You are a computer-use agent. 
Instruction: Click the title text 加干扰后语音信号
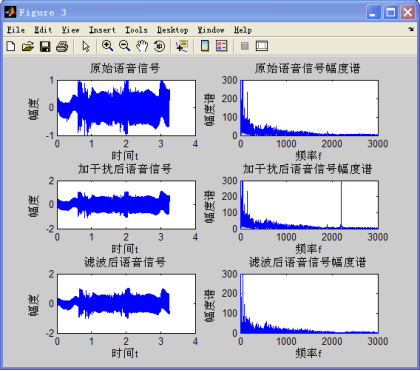[125, 169]
